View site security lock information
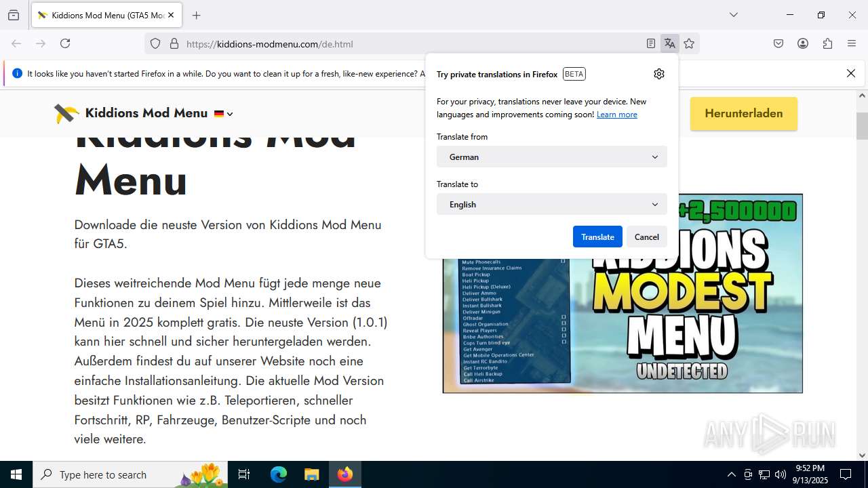The width and height of the screenshot is (868, 488). (x=174, y=43)
